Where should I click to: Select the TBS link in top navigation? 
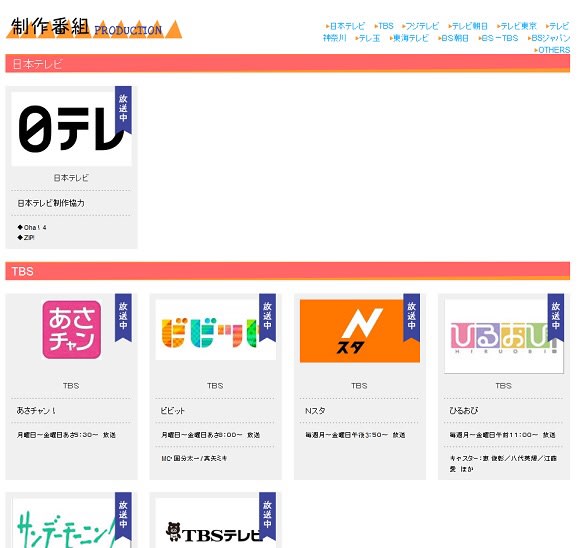coord(384,26)
